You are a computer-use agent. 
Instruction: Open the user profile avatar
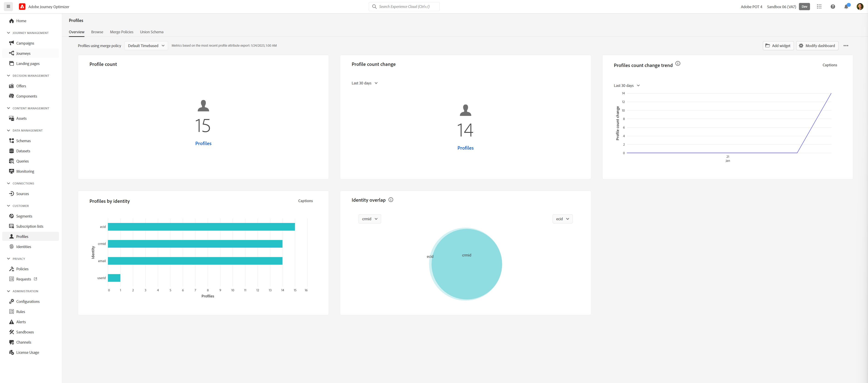point(860,7)
